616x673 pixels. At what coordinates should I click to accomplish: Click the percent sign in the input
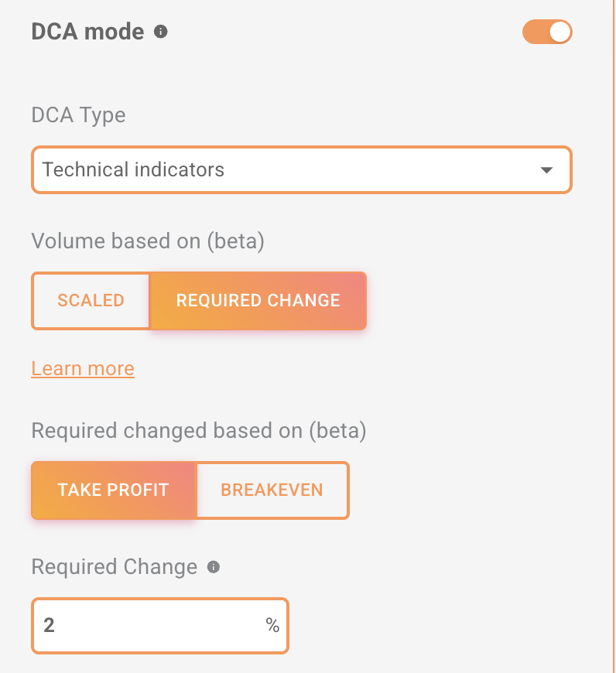(x=272, y=626)
